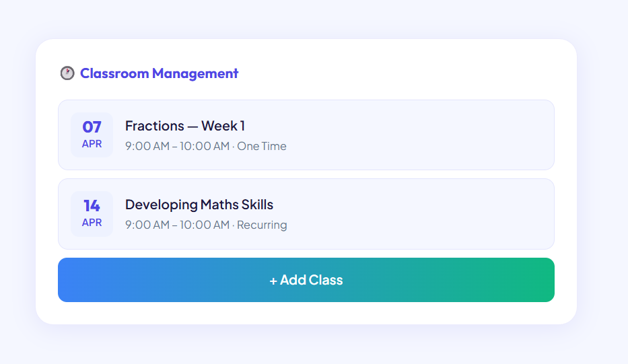Click the 9:00 AM time under Fractions

(147, 146)
